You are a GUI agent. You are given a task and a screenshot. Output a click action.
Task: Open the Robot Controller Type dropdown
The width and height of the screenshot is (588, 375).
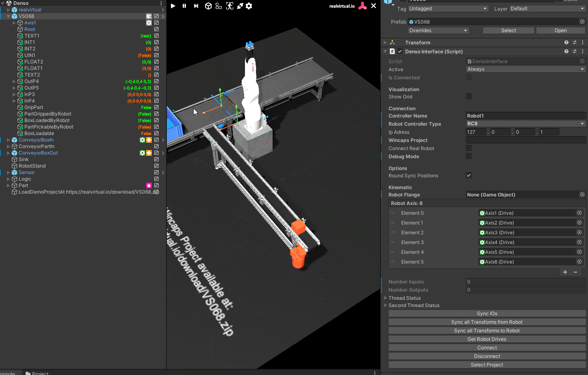click(x=525, y=124)
